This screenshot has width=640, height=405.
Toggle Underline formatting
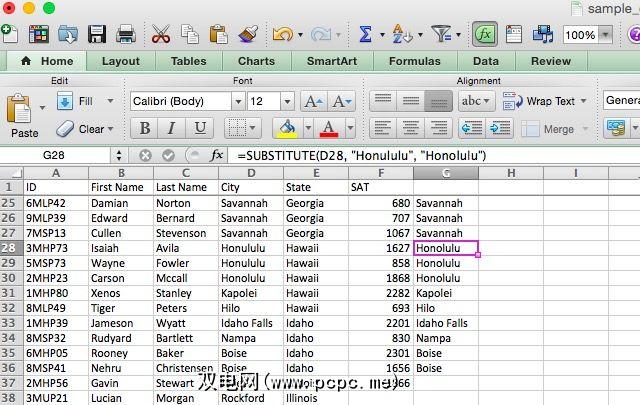(200, 128)
